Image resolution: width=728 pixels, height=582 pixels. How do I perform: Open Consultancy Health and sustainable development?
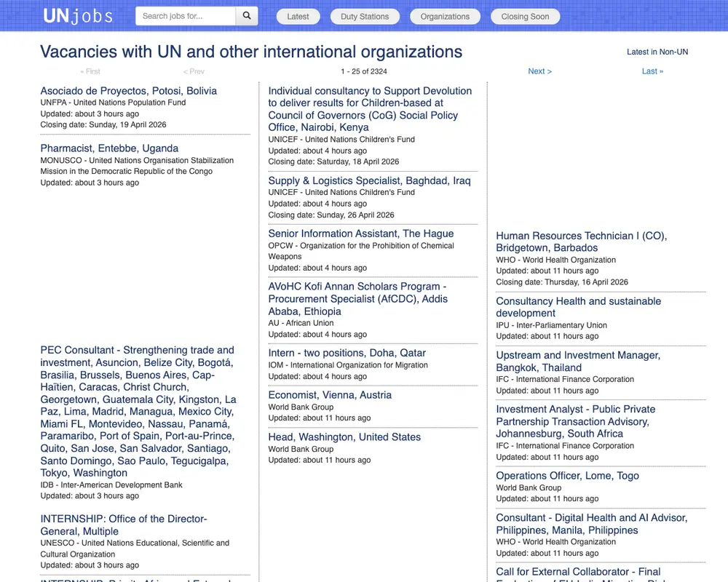(579, 307)
